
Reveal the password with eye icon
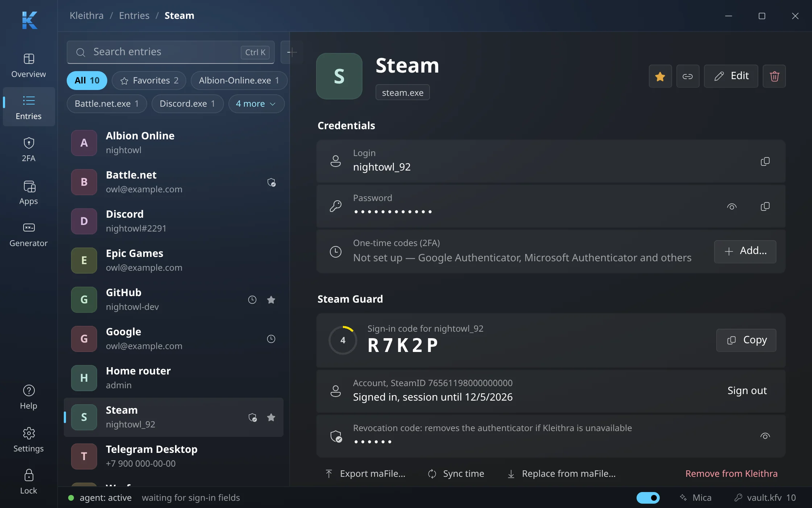pos(732,206)
